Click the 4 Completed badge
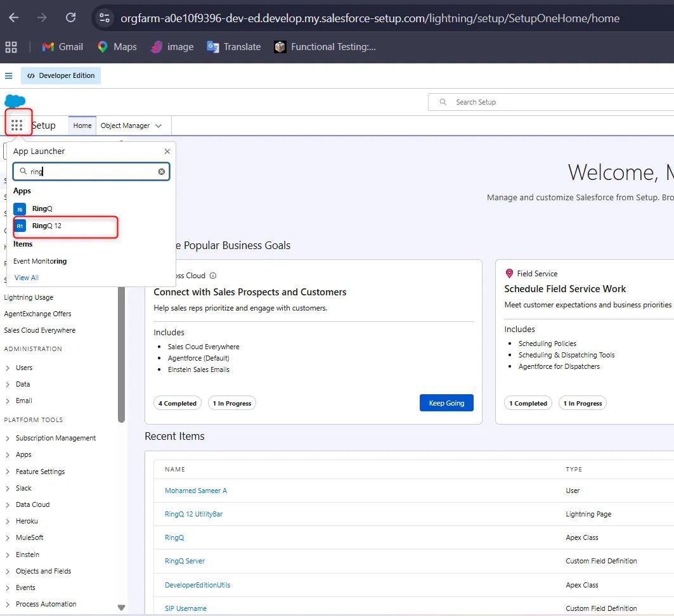 177,403
